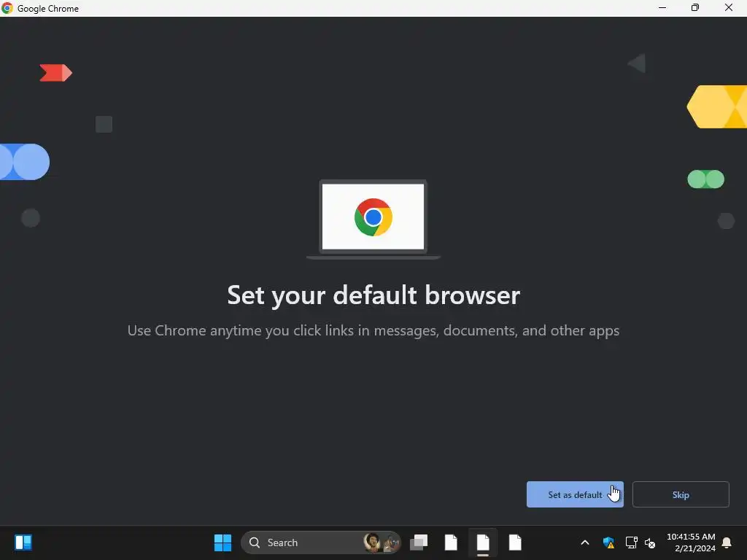Image resolution: width=747 pixels, height=560 pixels.
Task: Open network status tray icon
Action: tap(631, 542)
